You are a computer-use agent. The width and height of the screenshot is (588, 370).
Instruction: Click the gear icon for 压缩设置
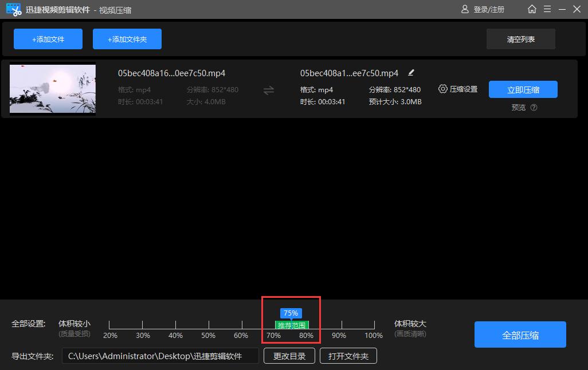tap(442, 89)
